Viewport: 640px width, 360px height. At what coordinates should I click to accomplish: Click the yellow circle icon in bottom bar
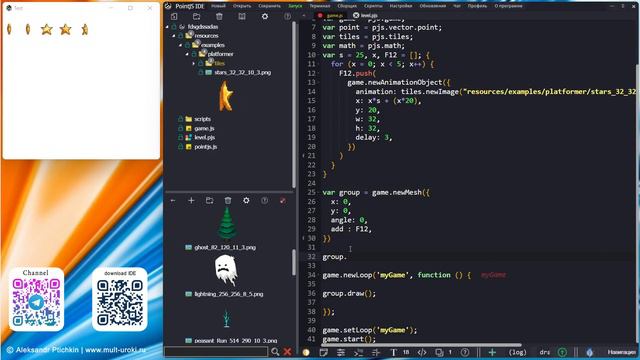tap(306, 352)
